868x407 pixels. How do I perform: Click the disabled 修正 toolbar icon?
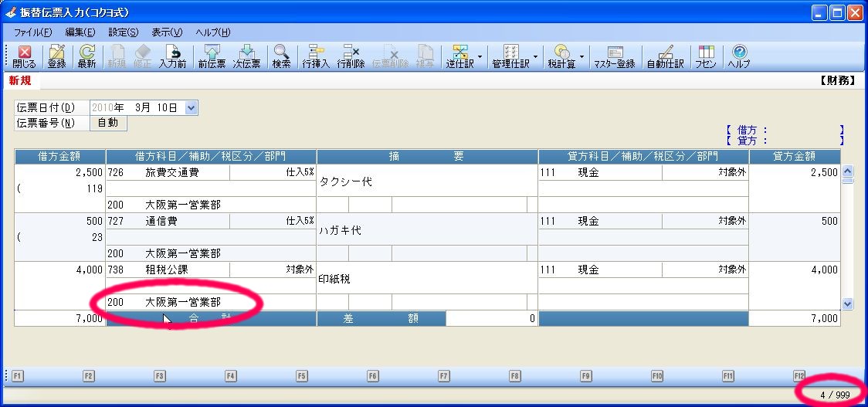click(142, 56)
